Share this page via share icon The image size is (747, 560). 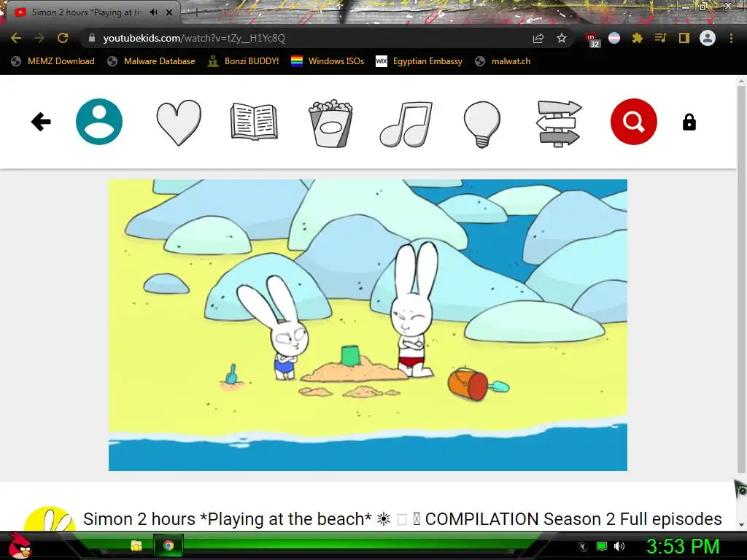coord(538,38)
